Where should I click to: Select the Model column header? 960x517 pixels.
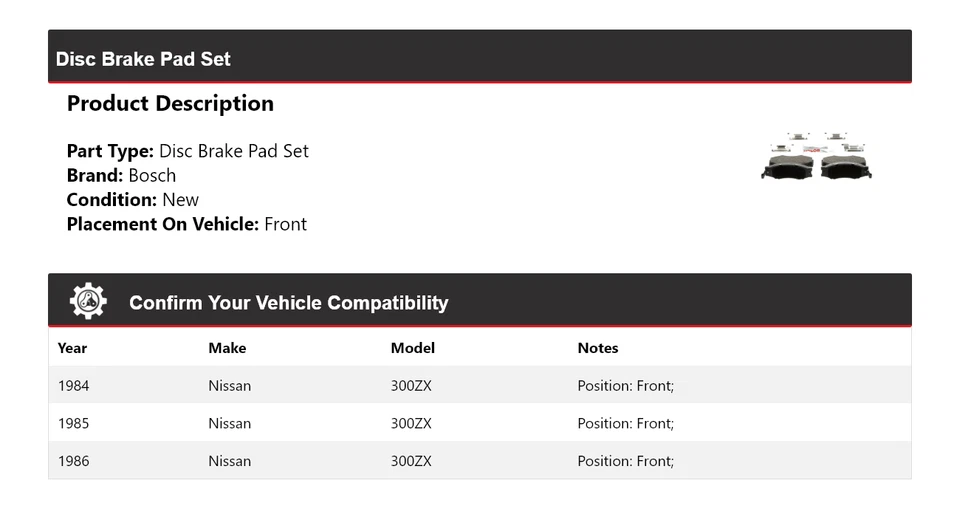(x=412, y=348)
